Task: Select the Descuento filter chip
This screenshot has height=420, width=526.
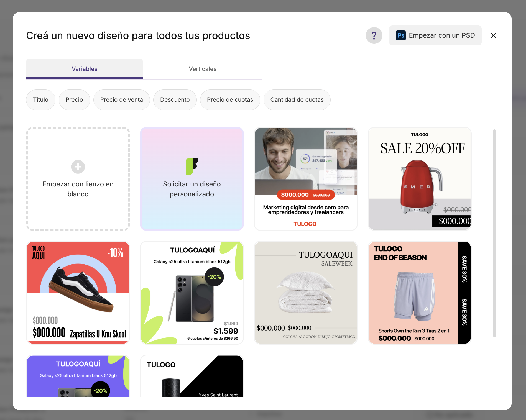Action: (x=175, y=100)
